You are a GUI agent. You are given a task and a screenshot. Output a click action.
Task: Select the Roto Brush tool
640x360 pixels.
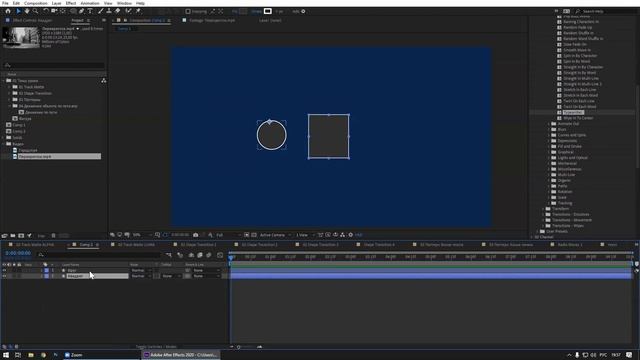129,11
